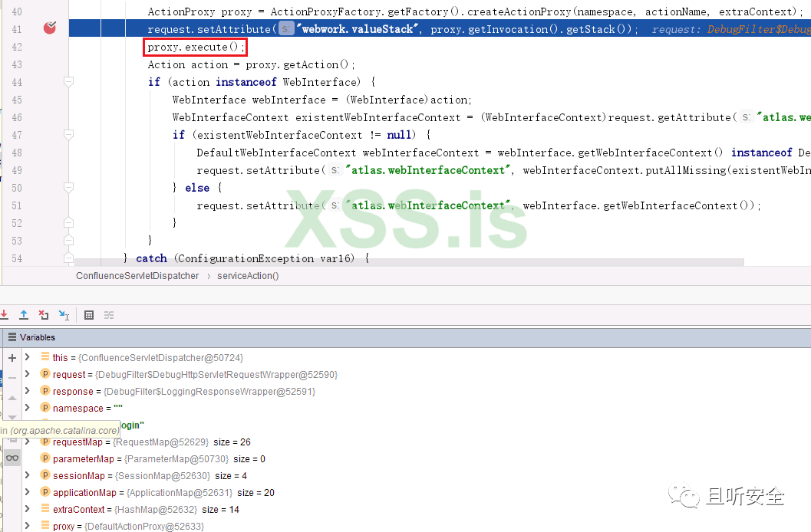Click the proxy.execute() statement on line 42
Screen dimensions: 811x532
pos(196,47)
